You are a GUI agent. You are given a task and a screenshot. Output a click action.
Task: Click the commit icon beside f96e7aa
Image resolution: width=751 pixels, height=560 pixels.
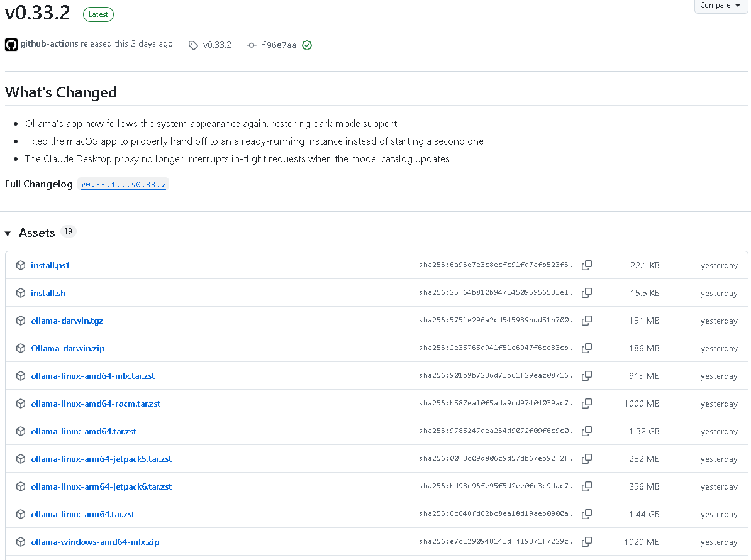[252, 45]
